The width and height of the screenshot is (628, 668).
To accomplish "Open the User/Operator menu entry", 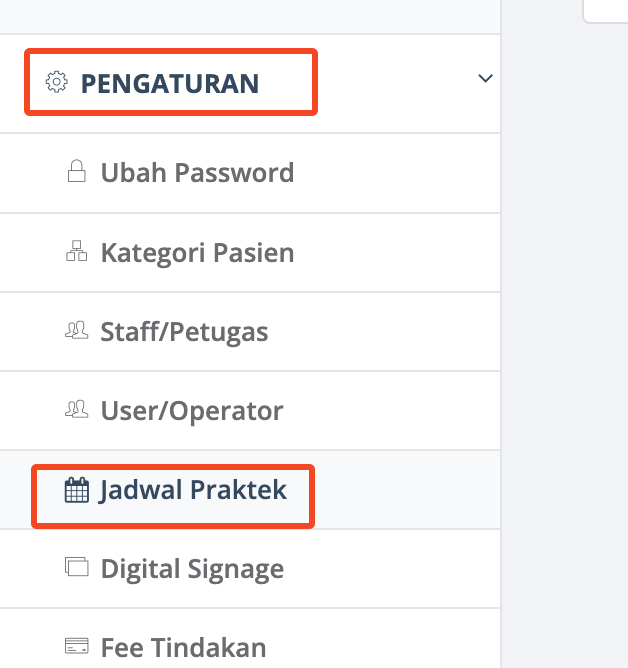I will pyautogui.click(x=192, y=410).
